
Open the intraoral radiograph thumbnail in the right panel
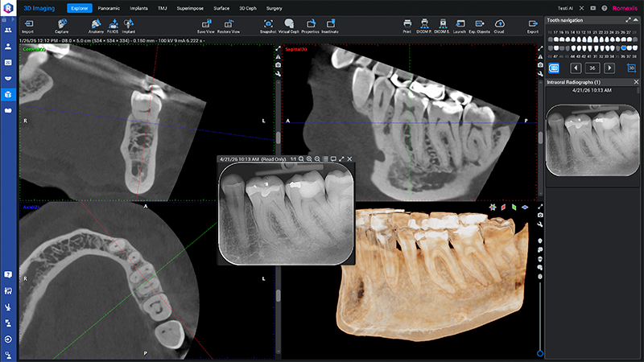tap(592, 139)
